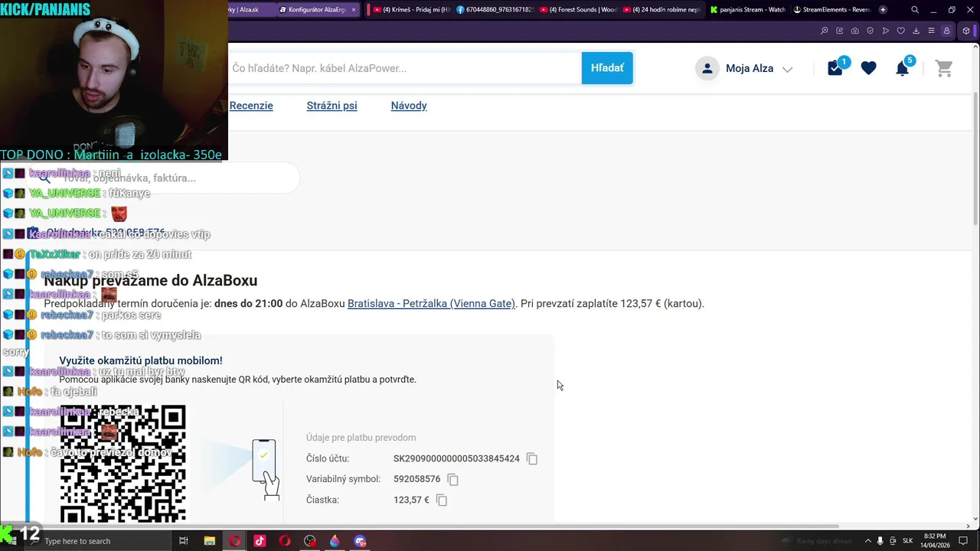Open a new browser tab with plus button

coord(883,10)
